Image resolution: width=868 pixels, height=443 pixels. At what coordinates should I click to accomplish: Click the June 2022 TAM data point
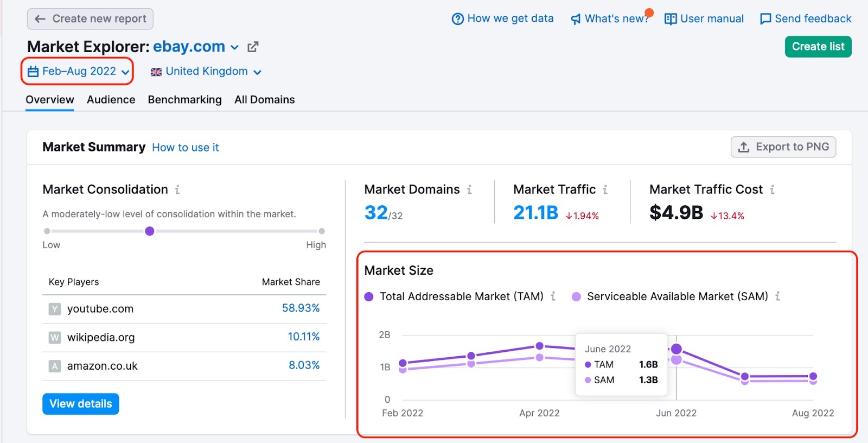point(676,349)
